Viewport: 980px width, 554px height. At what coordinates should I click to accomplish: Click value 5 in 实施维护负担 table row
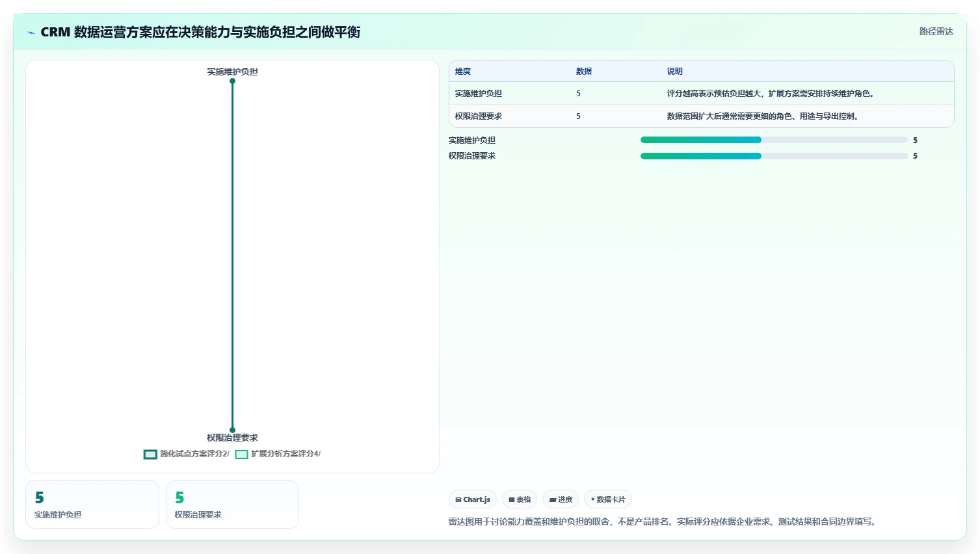578,94
